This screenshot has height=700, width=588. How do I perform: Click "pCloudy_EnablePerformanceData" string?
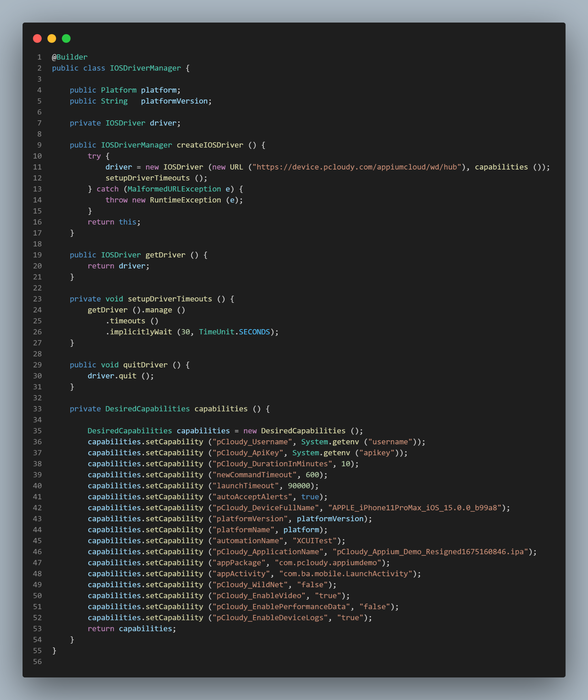[x=281, y=607]
